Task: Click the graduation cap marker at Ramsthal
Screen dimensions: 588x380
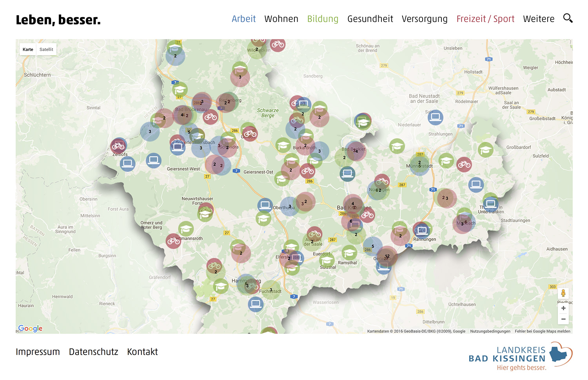Action: 349,253
